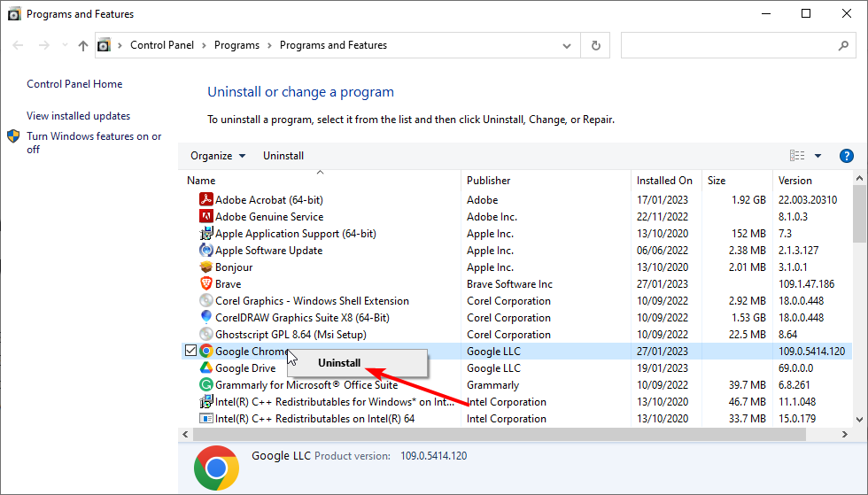This screenshot has height=495, width=868.
Task: Open the recent locations dropdown arrow
Action: [65, 45]
